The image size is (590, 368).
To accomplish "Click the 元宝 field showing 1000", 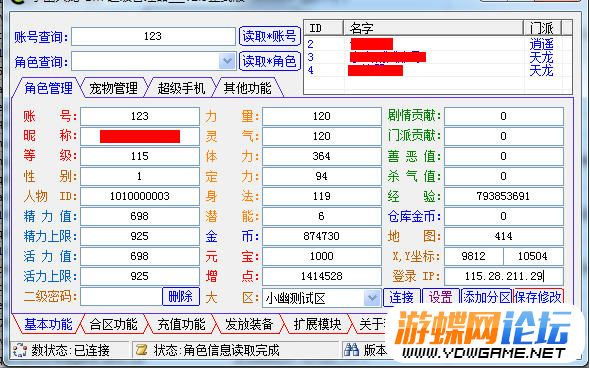I will click(x=322, y=256).
